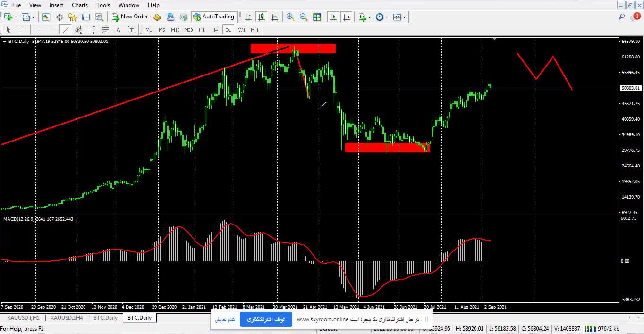Viewport: 644px width, 334px height.
Task: Click the Zoom In magnifier icon
Action: click(290, 17)
